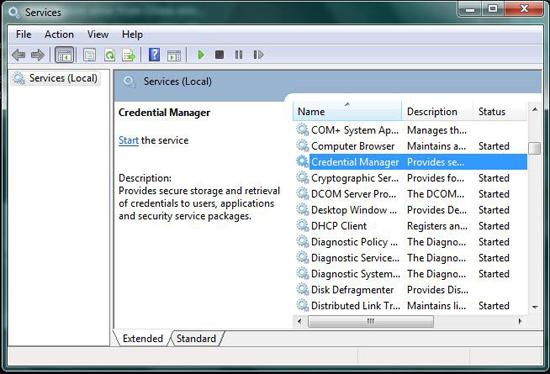Viewport: 550px width, 374px height.
Task: Click the Forward arrow toolbar icon
Action: pyautogui.click(x=38, y=55)
